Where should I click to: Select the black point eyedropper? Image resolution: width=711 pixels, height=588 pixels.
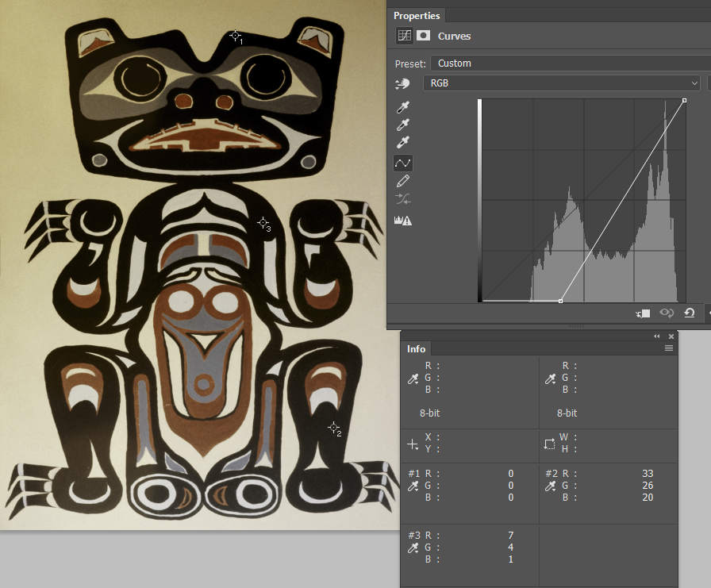pos(403,107)
